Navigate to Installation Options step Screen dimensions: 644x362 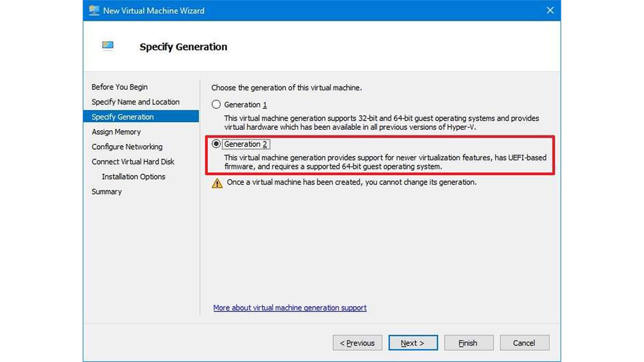tap(133, 176)
